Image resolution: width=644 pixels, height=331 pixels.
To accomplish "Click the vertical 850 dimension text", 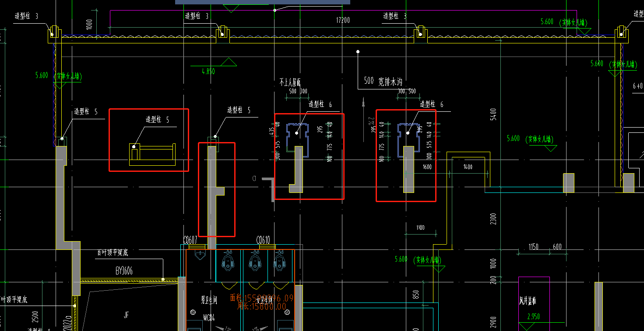I will point(415,294).
